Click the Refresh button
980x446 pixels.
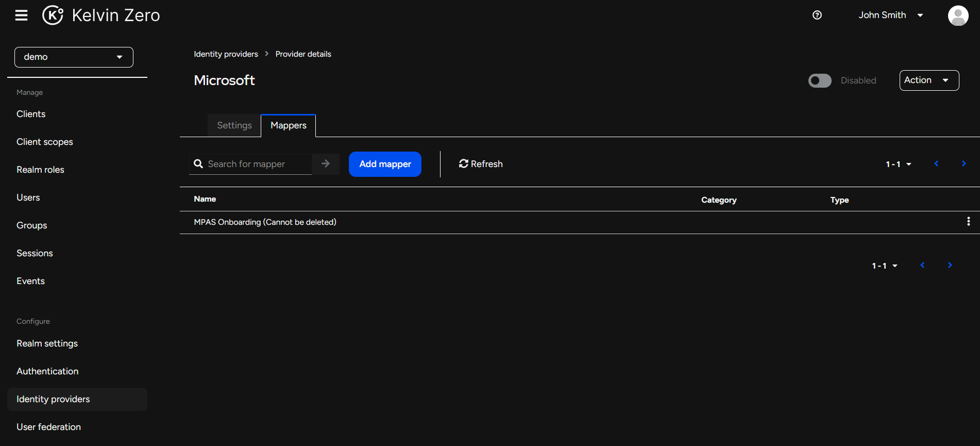(x=481, y=164)
